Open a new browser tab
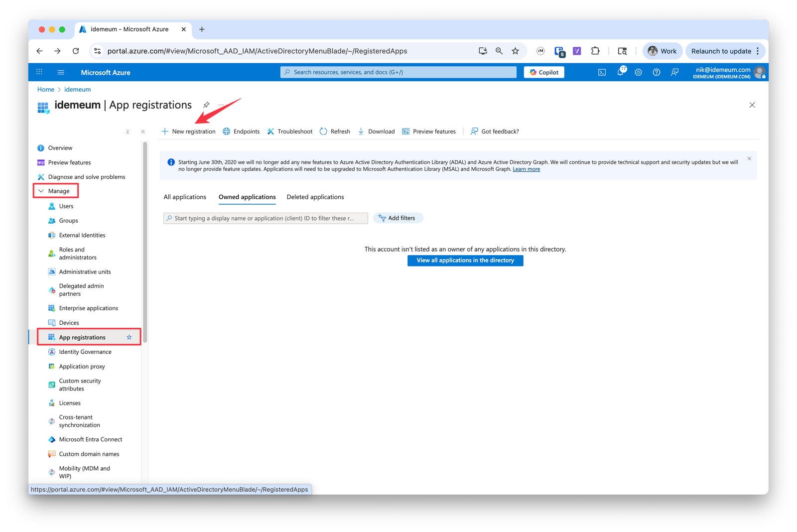The height and width of the screenshot is (532, 797). (202, 29)
